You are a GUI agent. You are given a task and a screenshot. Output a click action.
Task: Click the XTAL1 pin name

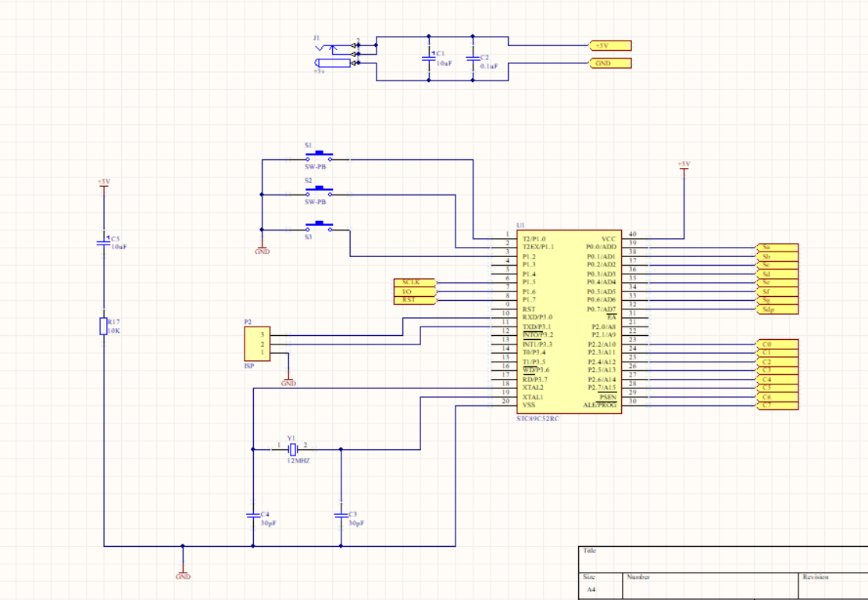(533, 397)
